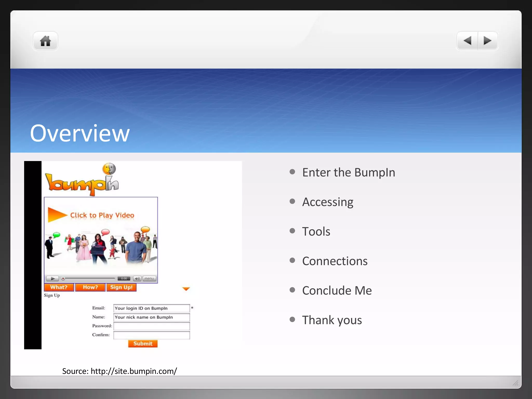
Task: Advance to next slide with right arrow
Action: (x=488, y=41)
